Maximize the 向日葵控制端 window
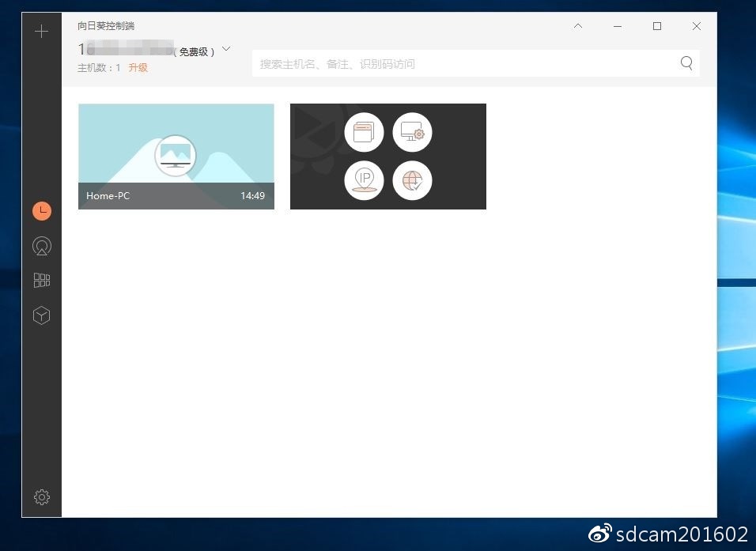The image size is (756, 551). pos(657,26)
